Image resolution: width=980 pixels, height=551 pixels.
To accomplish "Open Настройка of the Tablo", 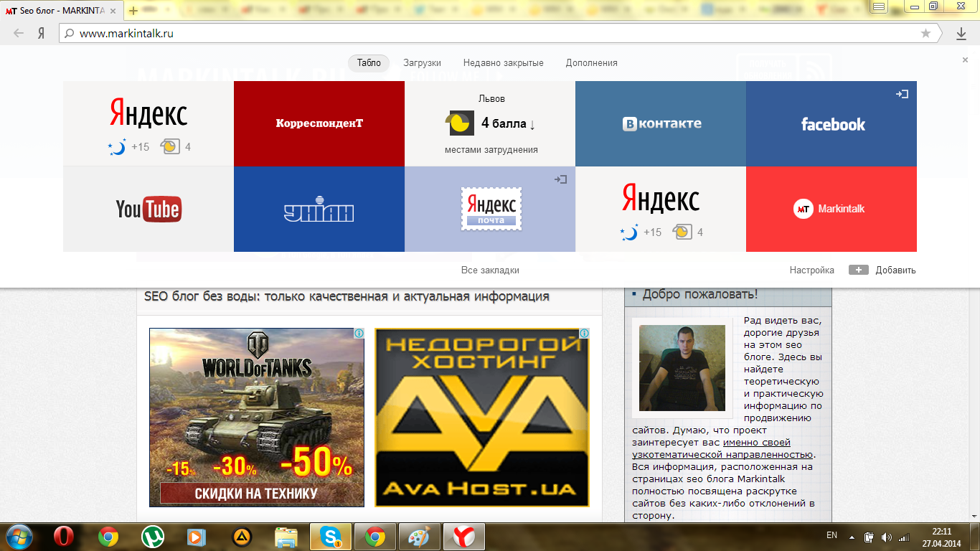I will [x=811, y=270].
